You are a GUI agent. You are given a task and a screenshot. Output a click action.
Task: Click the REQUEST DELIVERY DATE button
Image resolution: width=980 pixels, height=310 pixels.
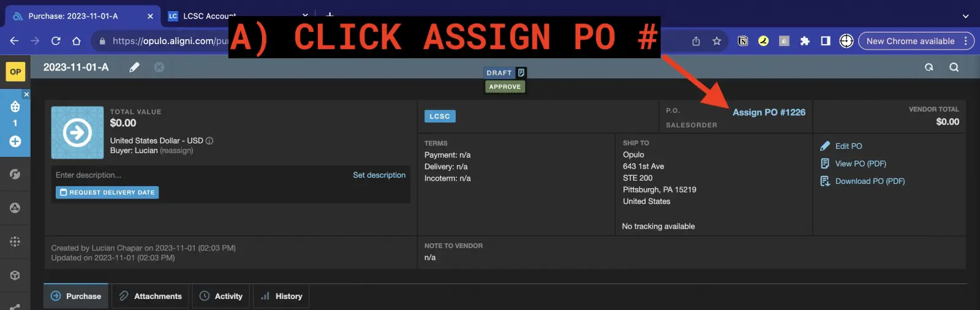pos(107,192)
